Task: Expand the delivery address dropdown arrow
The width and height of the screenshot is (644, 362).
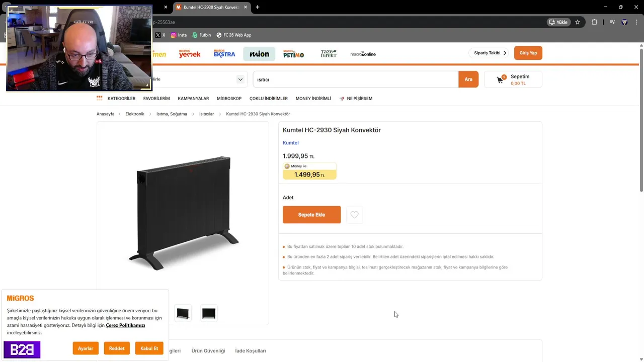Action: (240, 79)
